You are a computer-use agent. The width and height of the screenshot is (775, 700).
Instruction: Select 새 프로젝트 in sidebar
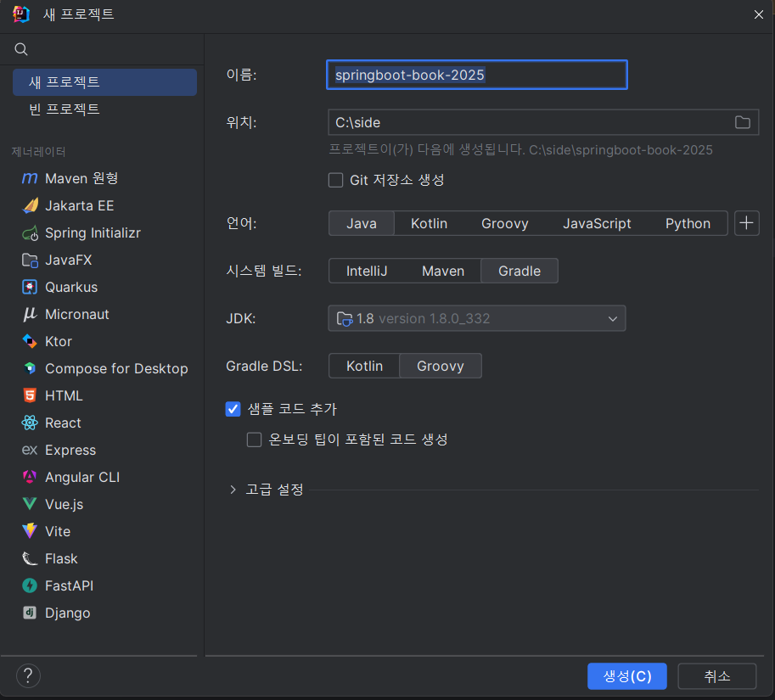pos(104,82)
